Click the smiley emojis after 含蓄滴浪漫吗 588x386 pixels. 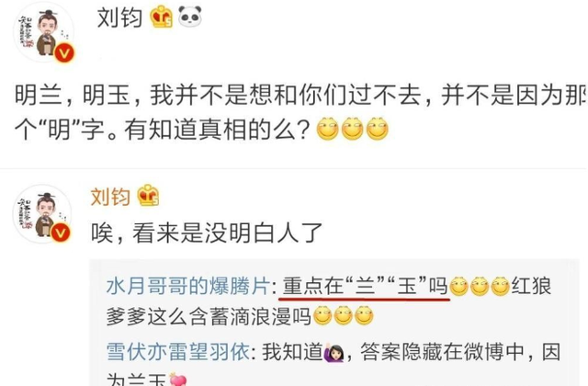(x=343, y=316)
